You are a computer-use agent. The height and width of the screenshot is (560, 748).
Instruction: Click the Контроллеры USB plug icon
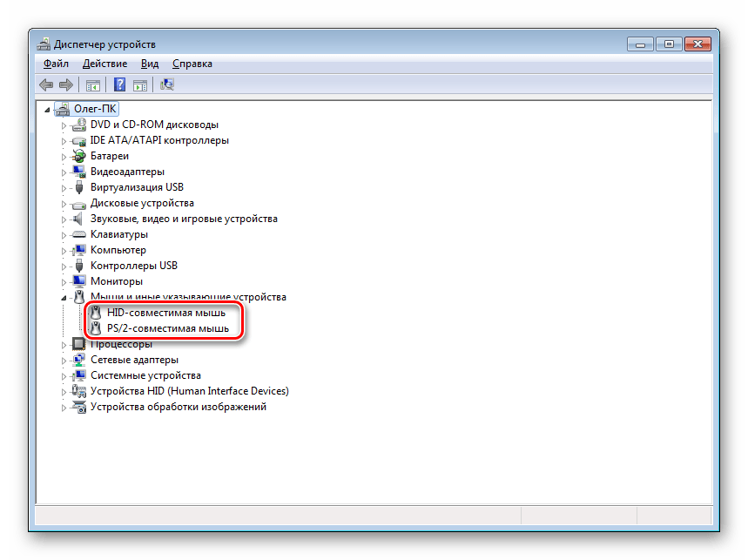tap(79, 266)
